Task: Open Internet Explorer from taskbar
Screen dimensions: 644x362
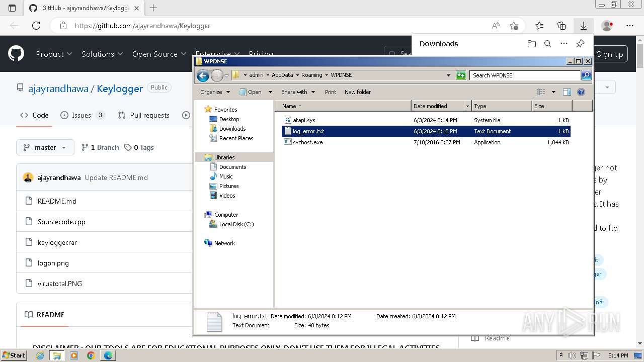Action: 40,355
